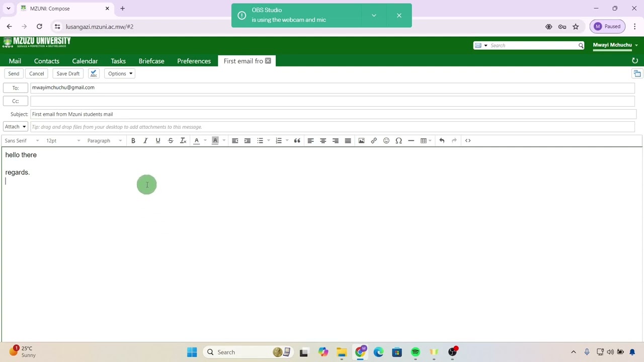Image resolution: width=644 pixels, height=362 pixels.
Task: Open the Calendar tab
Action: [85, 61]
